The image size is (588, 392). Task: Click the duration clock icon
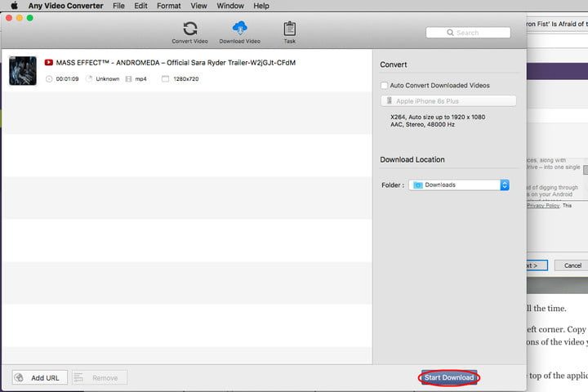point(49,79)
